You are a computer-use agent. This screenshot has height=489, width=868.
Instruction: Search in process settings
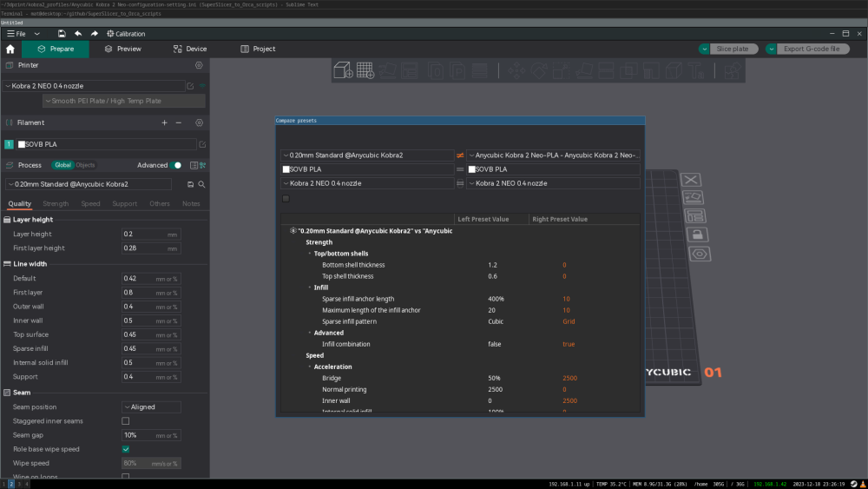(x=201, y=184)
